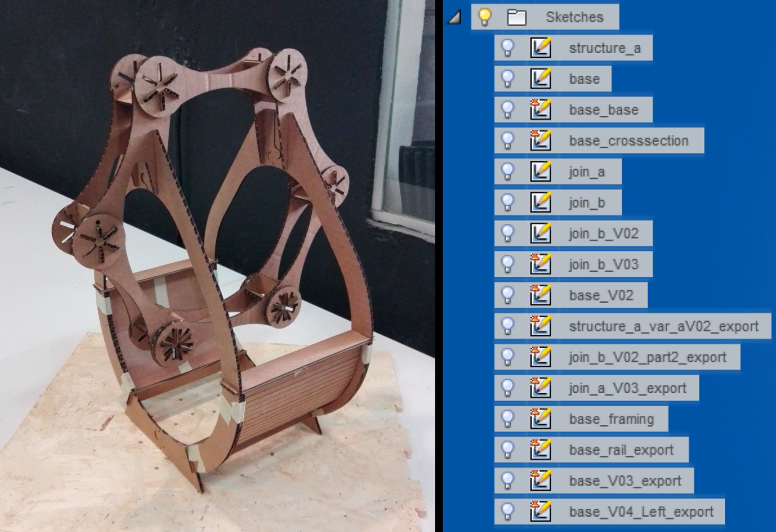
Task: Click the sketch icon for join_a
Action: point(541,172)
